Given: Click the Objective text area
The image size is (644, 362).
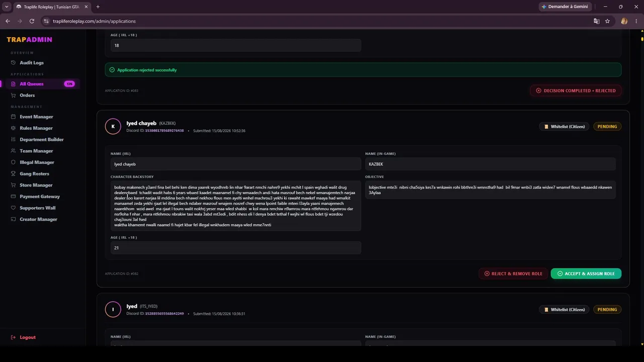Looking at the screenshot, I should click(491, 190).
